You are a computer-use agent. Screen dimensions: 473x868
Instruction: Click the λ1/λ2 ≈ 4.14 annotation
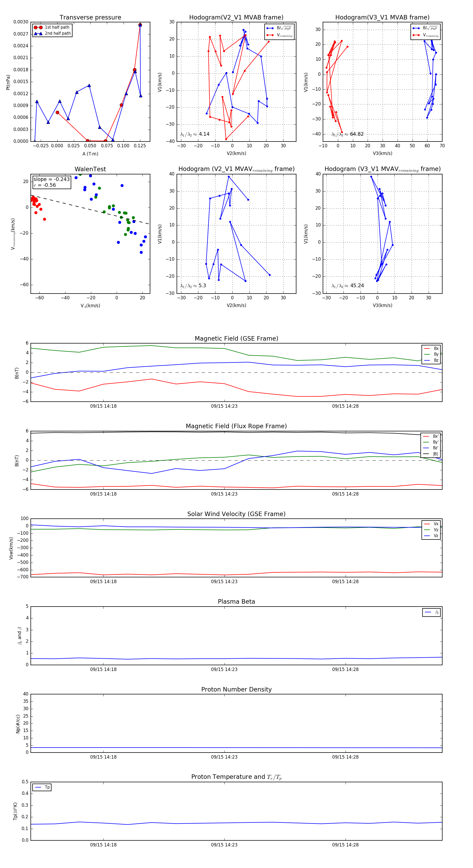pos(195,134)
